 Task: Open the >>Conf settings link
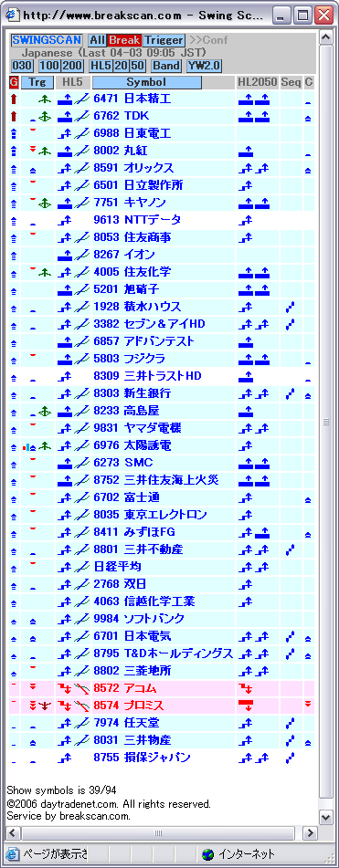pos(208,40)
